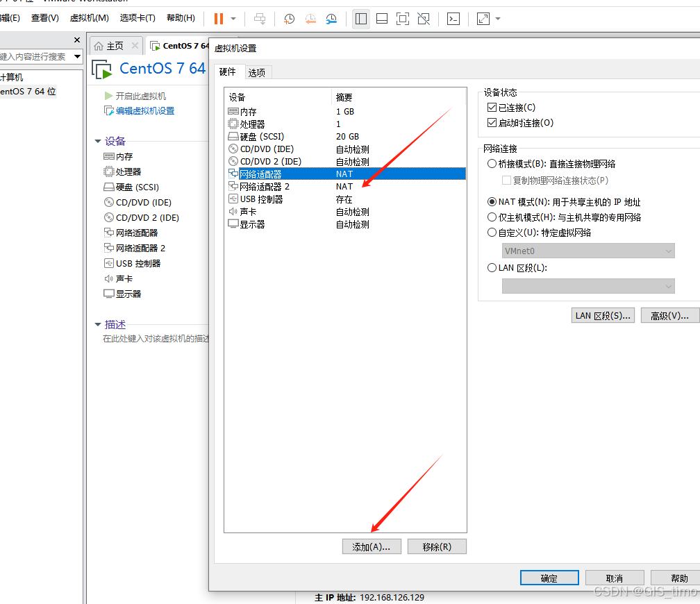This screenshot has width=700, height=604.
Task: Click the stretch guest display icon
Action: [483, 19]
